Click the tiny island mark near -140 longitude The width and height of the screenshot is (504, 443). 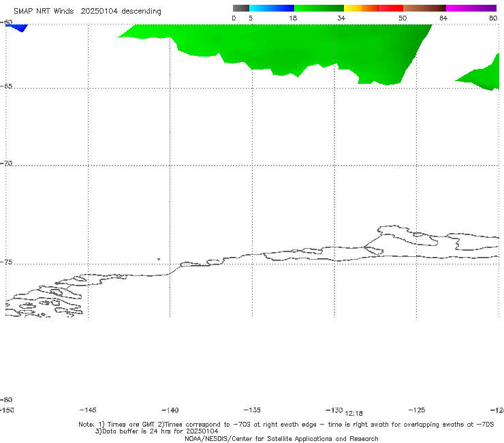pos(159,259)
